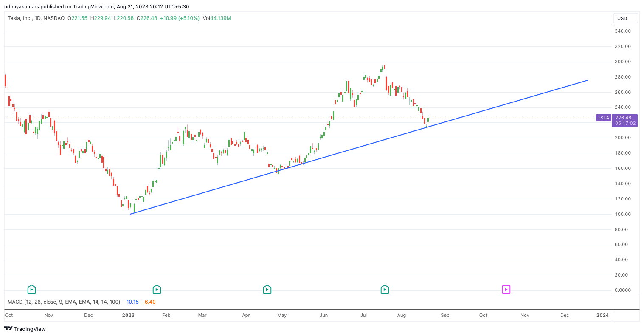Click the +10.99 (+5.10%) change value
Screen dimensions: 644x336
(x=180, y=18)
